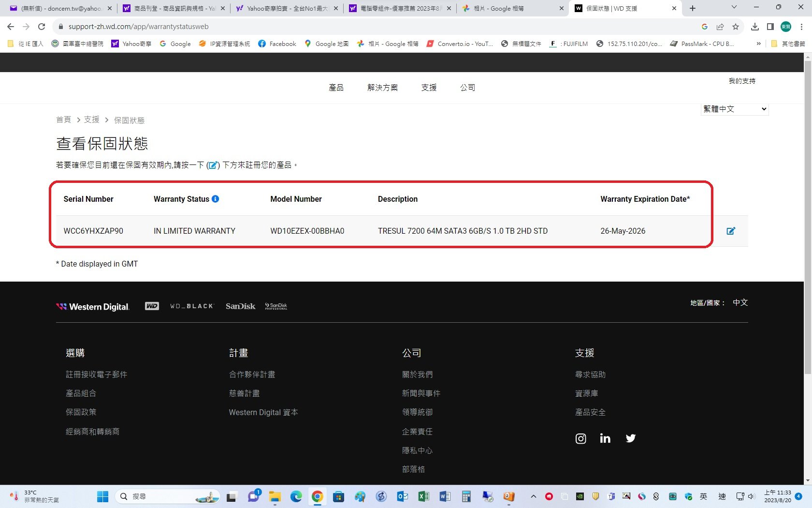
Task: Open the tab search dropdown arrow
Action: 734,8
